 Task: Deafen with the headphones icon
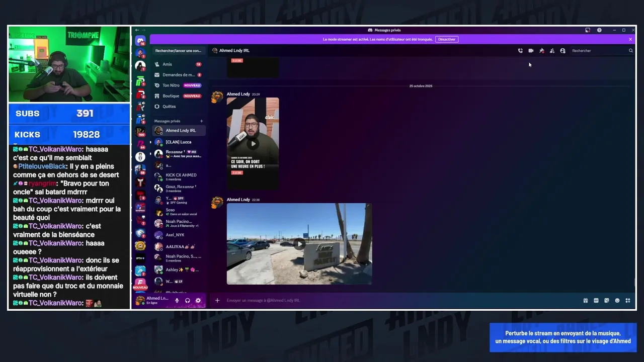click(187, 301)
